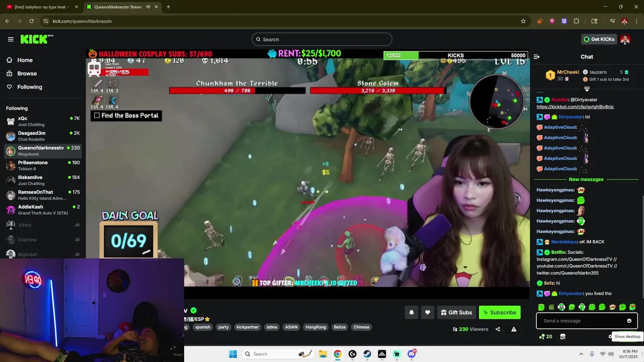Open Dasgasd3m channel in Following list

tap(43, 136)
